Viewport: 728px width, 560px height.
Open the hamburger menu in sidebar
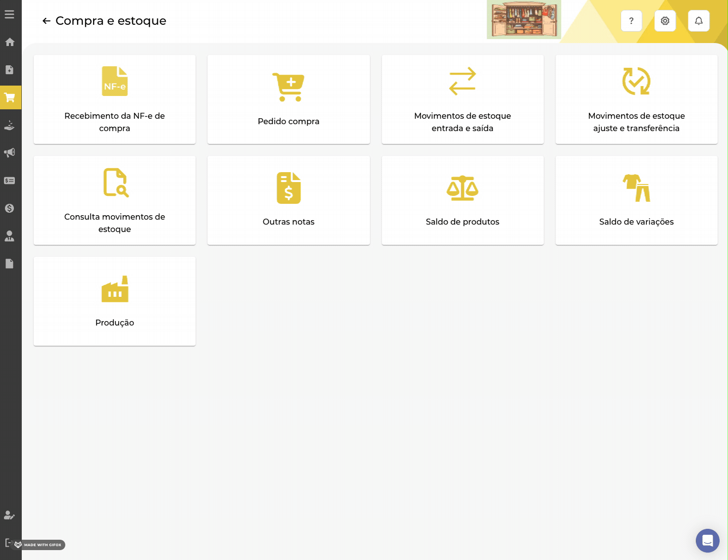9,14
